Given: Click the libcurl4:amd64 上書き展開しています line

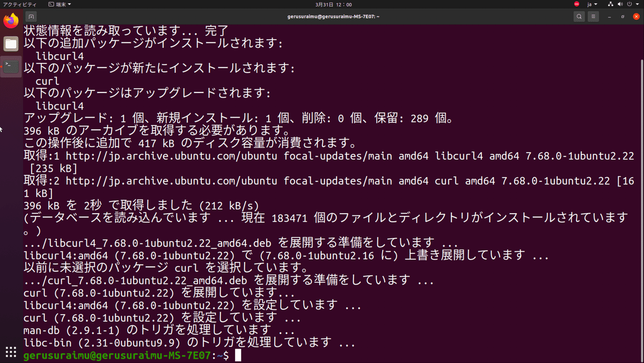Looking at the screenshot, I should pos(286,256).
